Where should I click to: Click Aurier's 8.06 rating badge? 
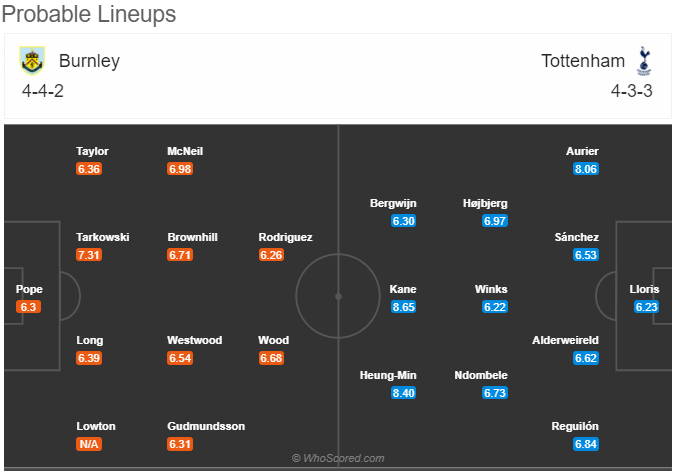tap(586, 169)
